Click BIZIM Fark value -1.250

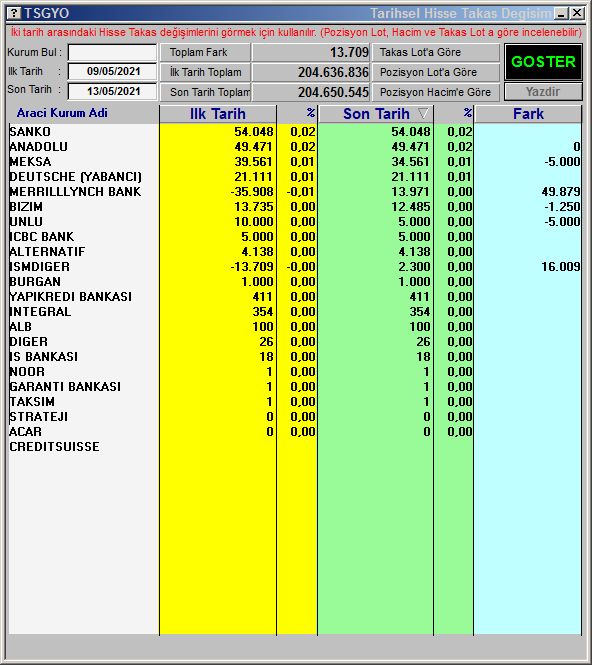[x=562, y=207]
